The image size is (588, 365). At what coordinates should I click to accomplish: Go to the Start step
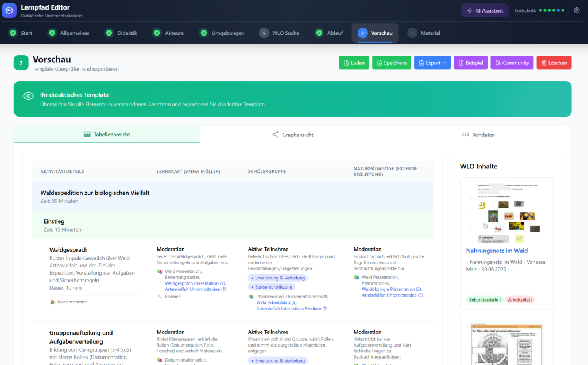[x=21, y=33]
